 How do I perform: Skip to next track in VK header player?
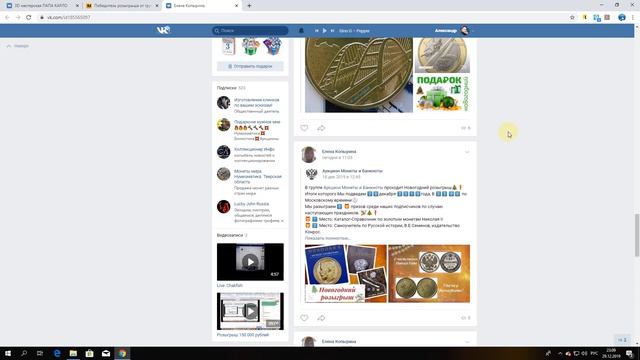click(x=332, y=31)
